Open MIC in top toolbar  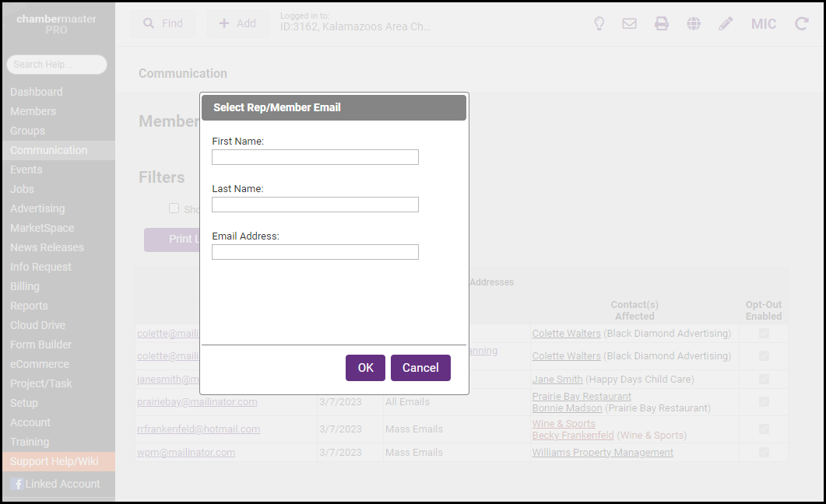click(763, 23)
